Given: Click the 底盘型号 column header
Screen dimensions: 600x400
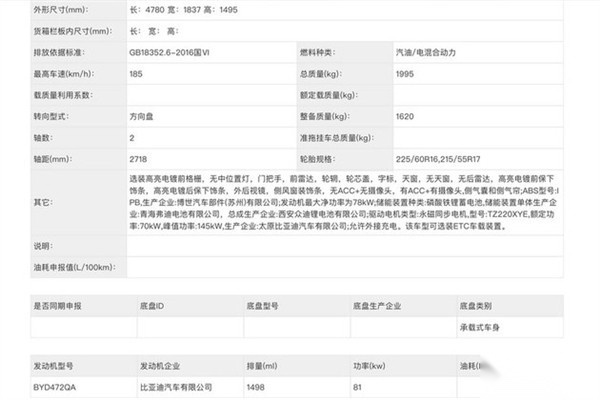Looking at the screenshot, I should tap(262, 306).
